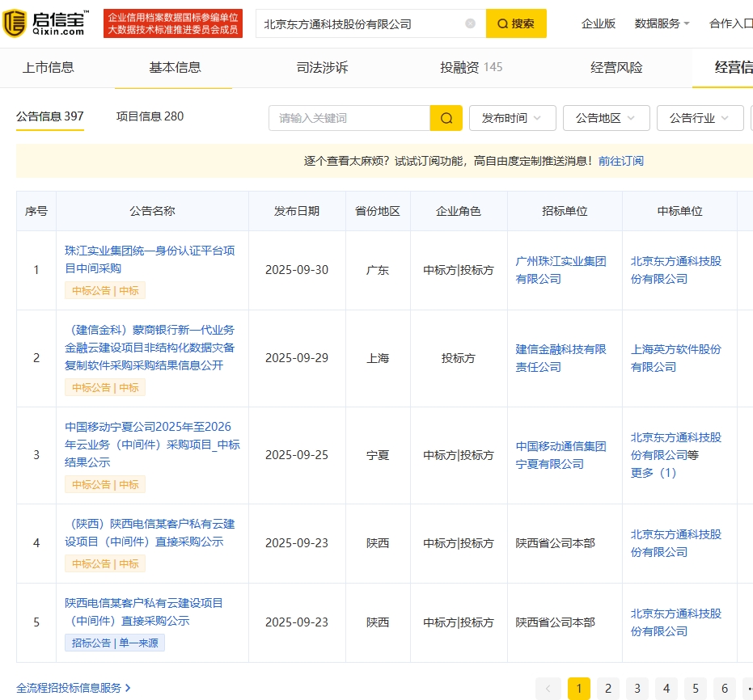Select the 项目信息 280 sub-tab
This screenshot has height=700, width=753.
(x=150, y=116)
